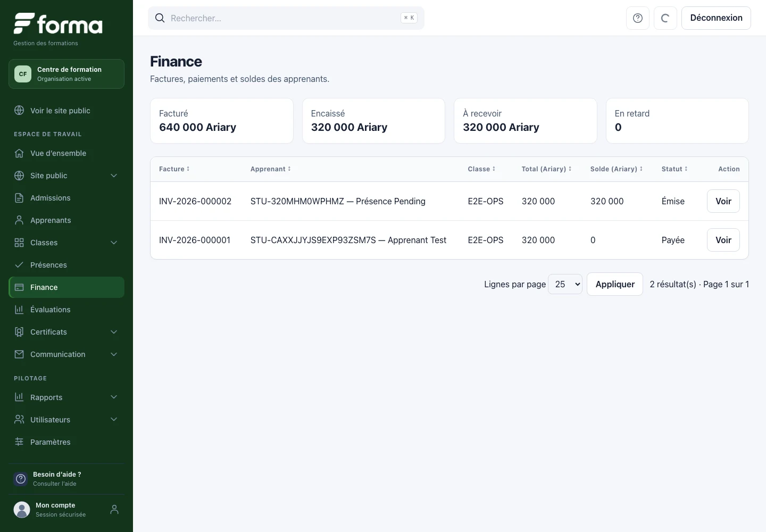Navigate to Évaluations section
The height and width of the screenshot is (532, 766).
pyautogui.click(x=66, y=310)
